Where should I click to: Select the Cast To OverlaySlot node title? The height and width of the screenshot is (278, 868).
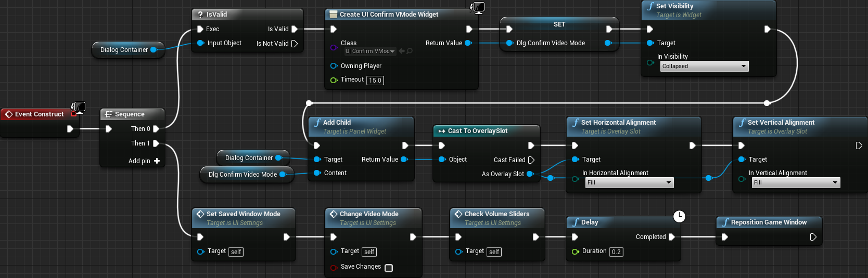click(x=478, y=131)
